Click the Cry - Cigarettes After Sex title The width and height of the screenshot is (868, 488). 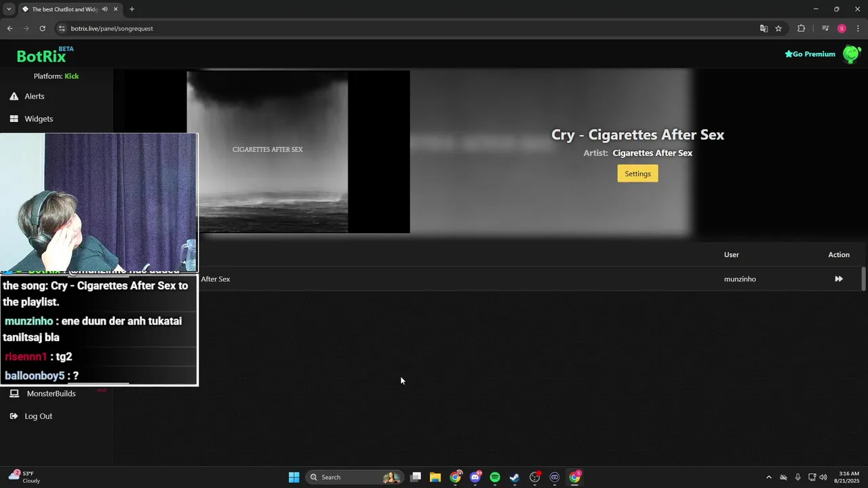coord(637,135)
